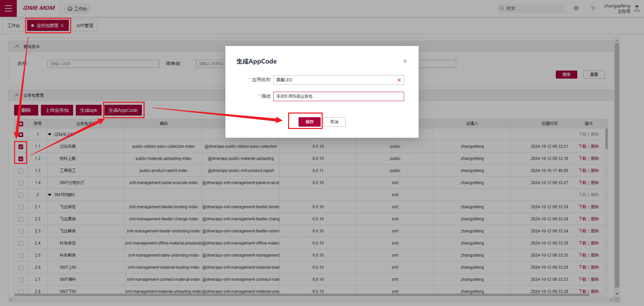Click the user avatar icon
Viewport: 644px width, 306px height.
pyautogui.click(x=637, y=8)
